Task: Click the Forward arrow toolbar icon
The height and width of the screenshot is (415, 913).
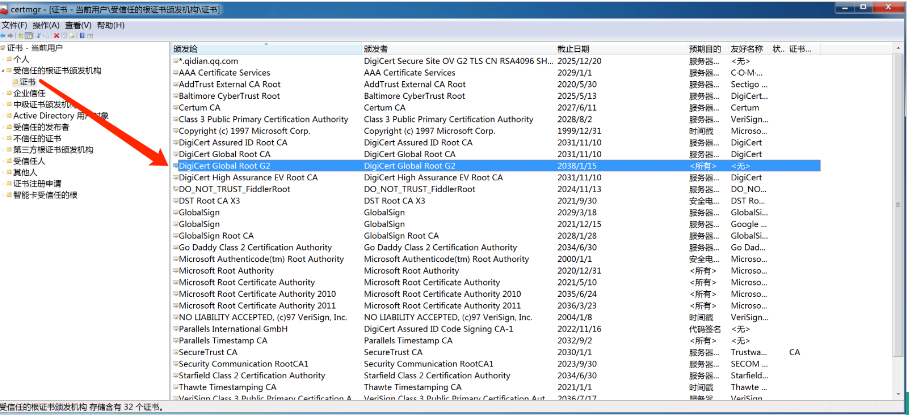Action: click(10, 36)
